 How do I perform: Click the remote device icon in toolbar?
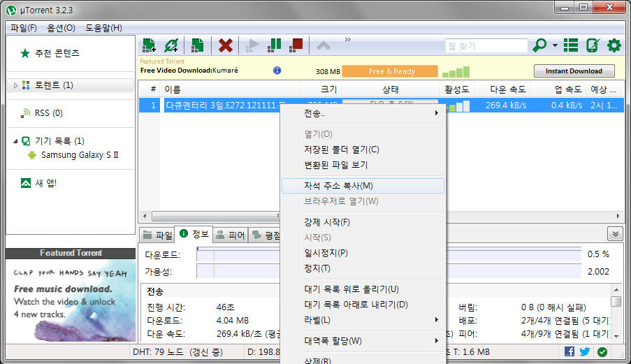[x=593, y=45]
